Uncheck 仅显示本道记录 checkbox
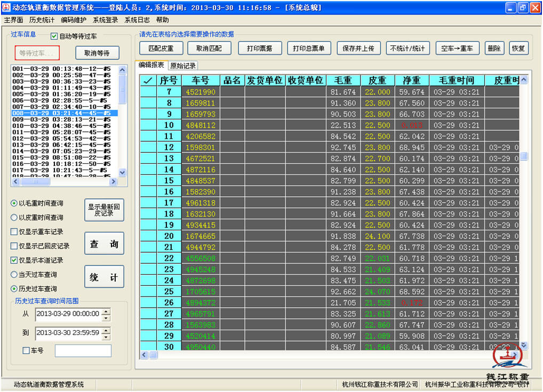Viewport: 543px width, 392px height. coord(14,260)
